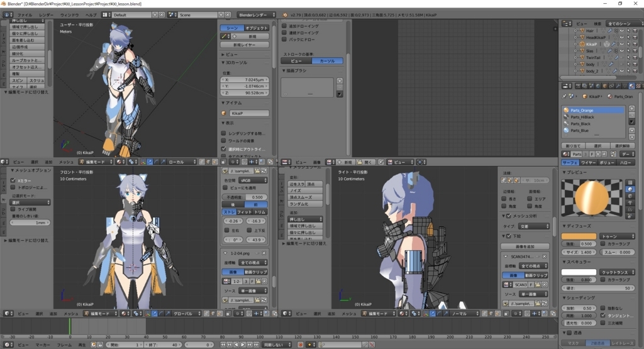This screenshot has height=349, width=644.
Task: Open the ファイル menu
Action: (25, 15)
